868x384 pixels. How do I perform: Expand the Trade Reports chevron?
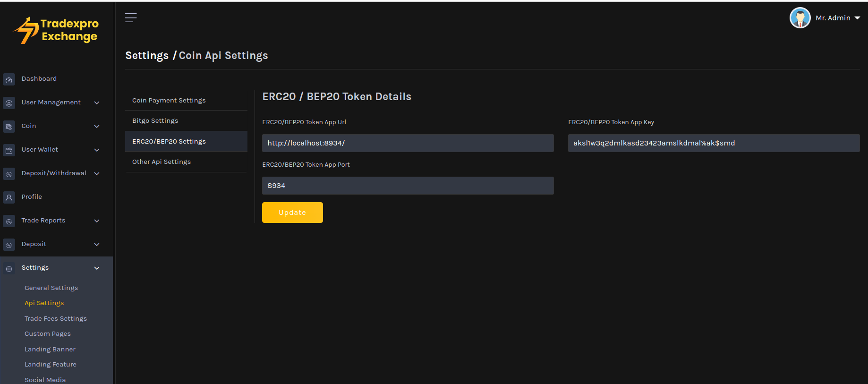click(x=97, y=221)
